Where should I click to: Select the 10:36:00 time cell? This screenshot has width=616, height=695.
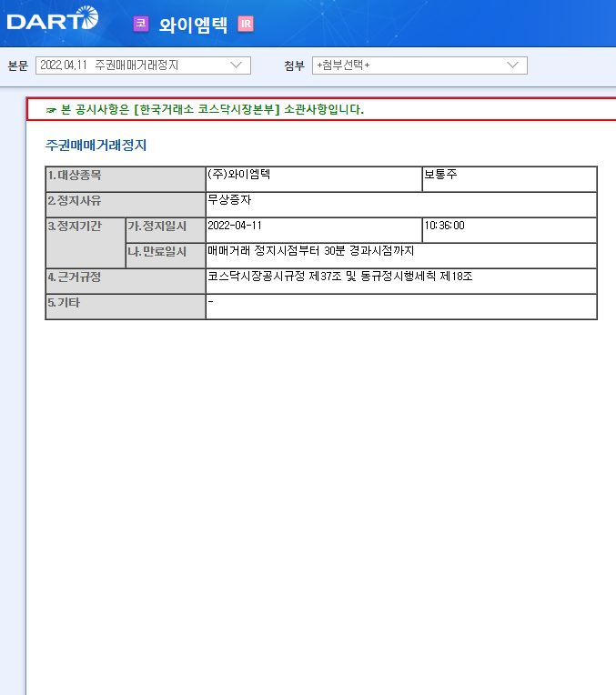pos(510,230)
